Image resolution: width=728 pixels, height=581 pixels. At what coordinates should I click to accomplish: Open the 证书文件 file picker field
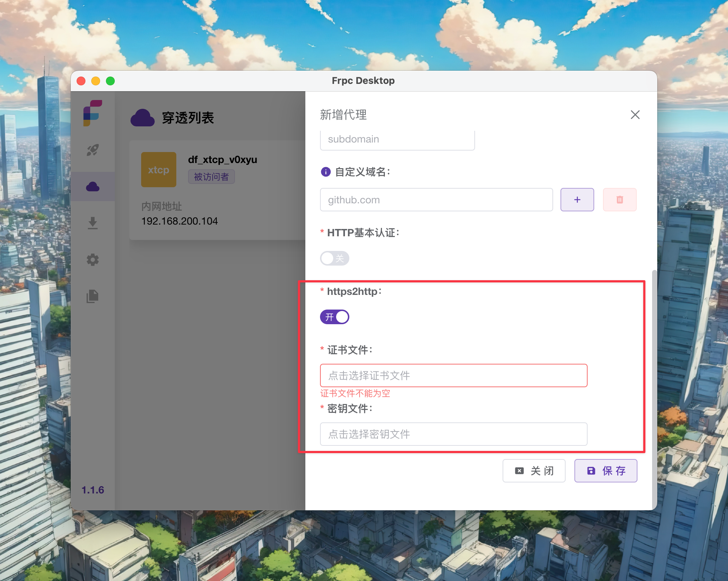pyautogui.click(x=453, y=375)
